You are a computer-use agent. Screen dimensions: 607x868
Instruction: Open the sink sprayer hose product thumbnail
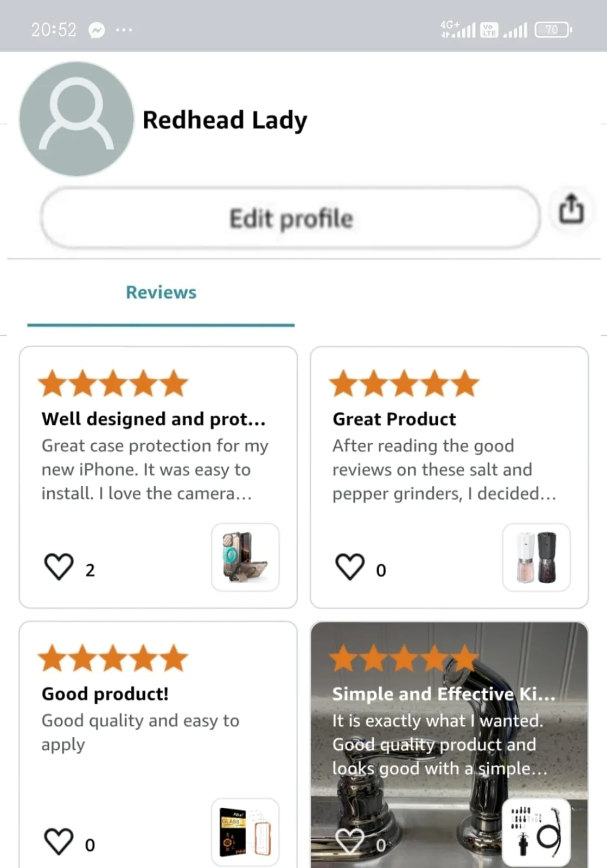click(536, 832)
